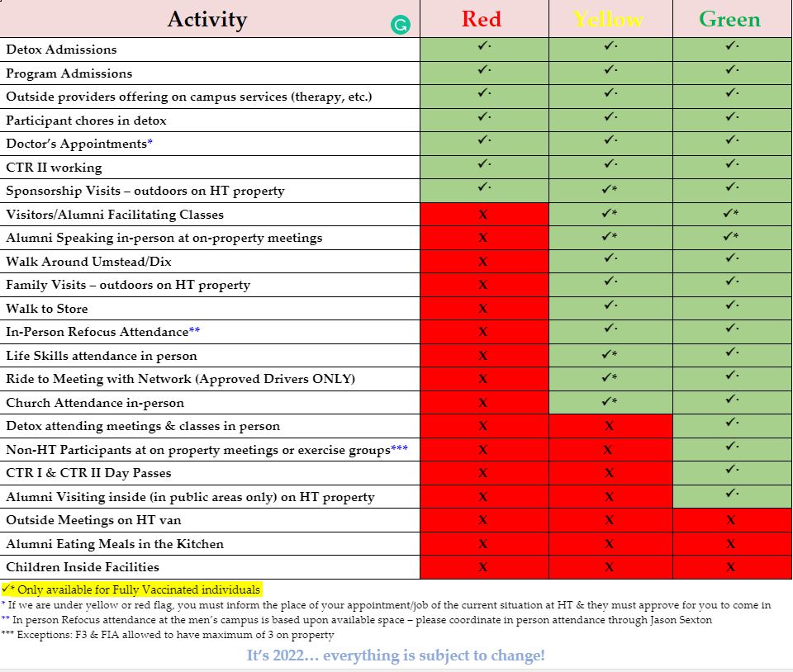This screenshot has height=672, width=793.
Task: Click highlighted Fully Vaccinated individuals note
Action: click(131, 589)
